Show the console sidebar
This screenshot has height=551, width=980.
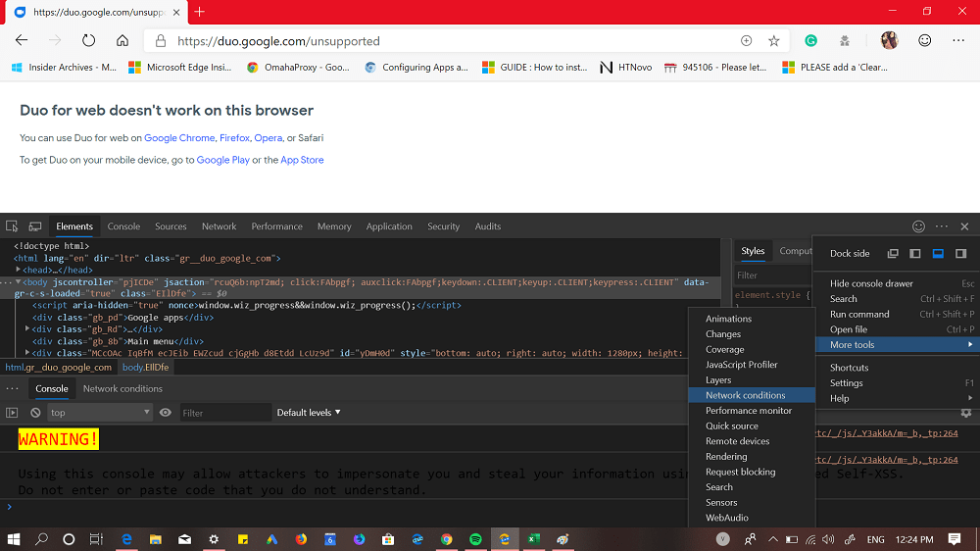12,412
